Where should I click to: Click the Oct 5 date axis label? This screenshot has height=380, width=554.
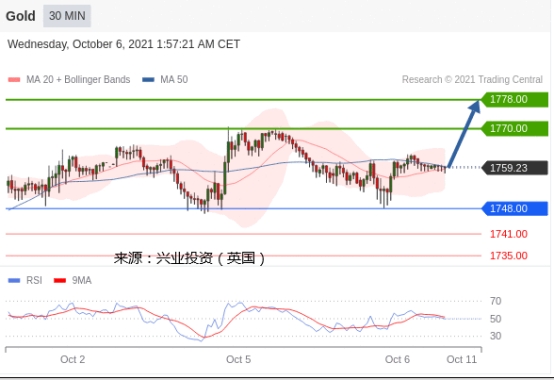click(238, 360)
